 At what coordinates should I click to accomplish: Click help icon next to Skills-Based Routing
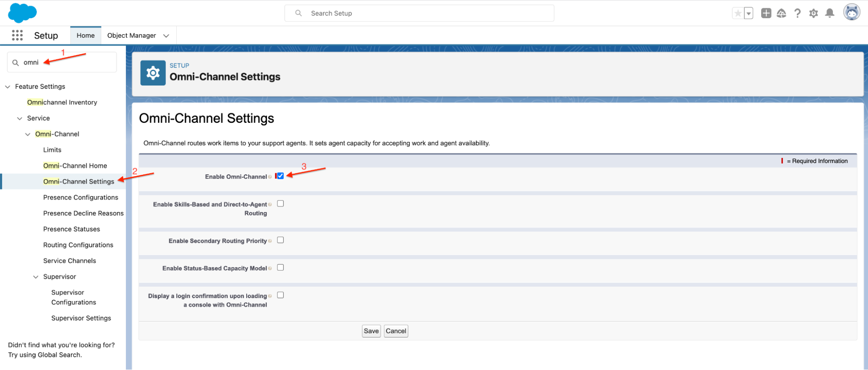pos(270,205)
